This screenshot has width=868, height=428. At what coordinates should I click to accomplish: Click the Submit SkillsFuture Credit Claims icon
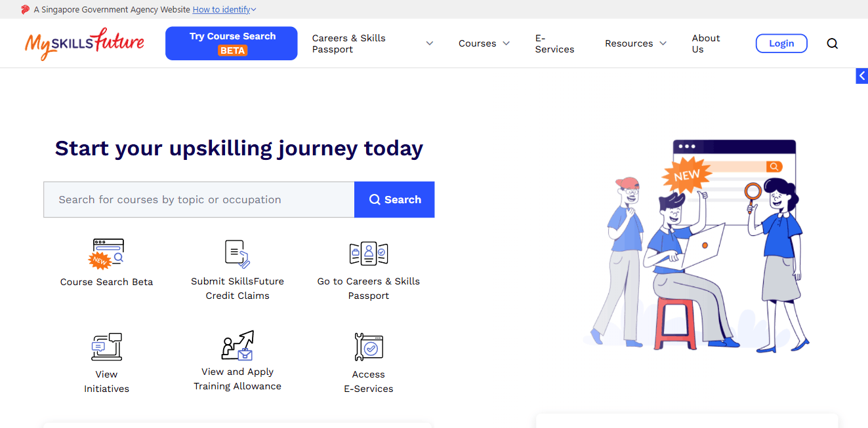(238, 254)
